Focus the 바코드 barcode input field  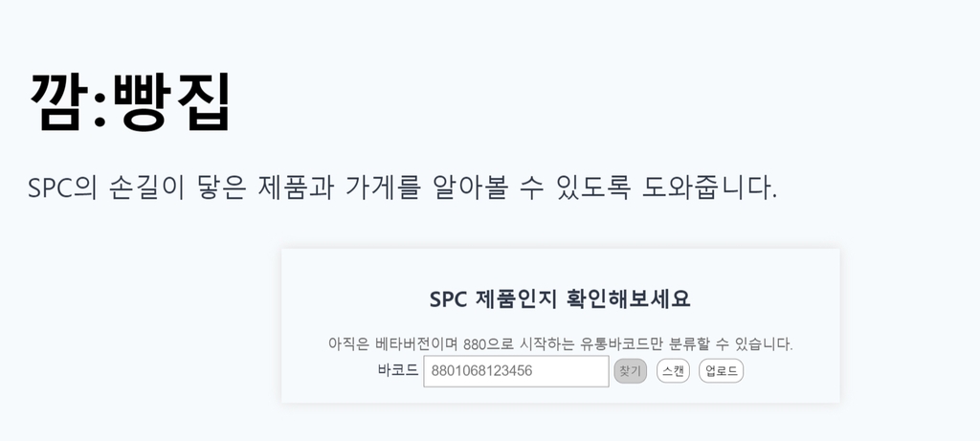point(516,371)
